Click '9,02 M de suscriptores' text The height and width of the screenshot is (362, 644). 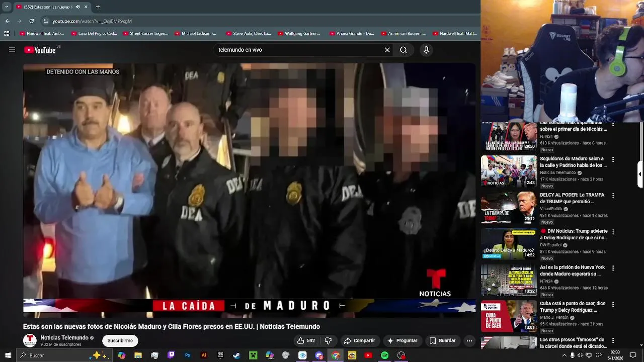[61, 345]
